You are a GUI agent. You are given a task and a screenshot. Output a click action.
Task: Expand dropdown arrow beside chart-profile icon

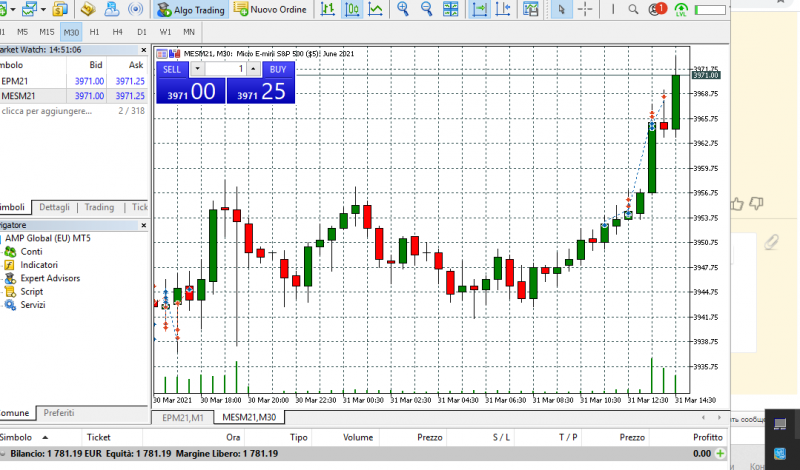coord(43,9)
